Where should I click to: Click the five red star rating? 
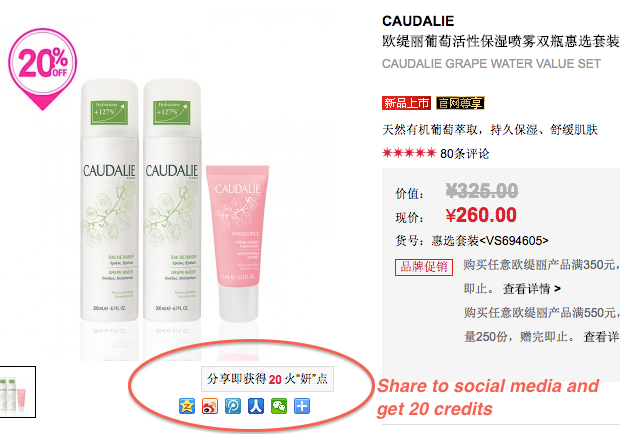point(409,153)
